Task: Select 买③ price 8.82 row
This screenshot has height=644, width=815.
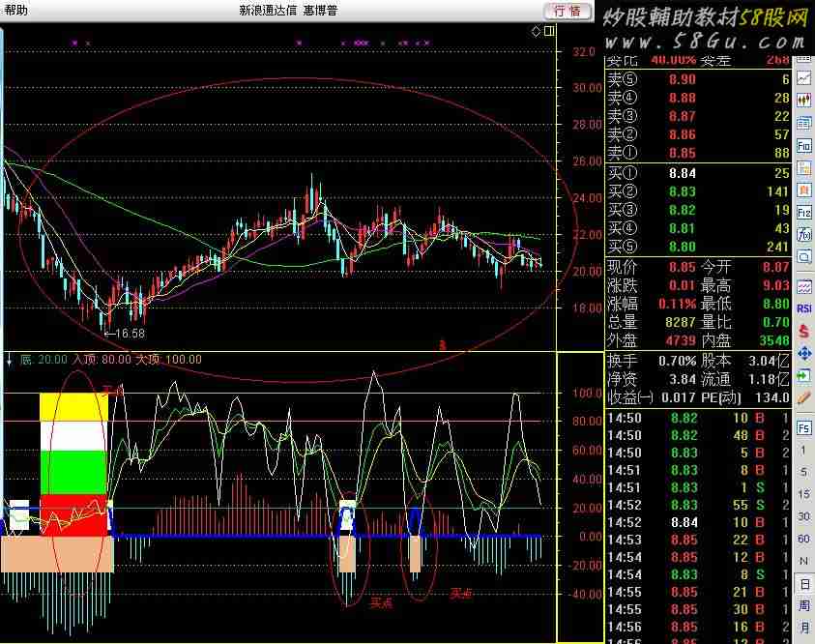Action: pos(698,210)
